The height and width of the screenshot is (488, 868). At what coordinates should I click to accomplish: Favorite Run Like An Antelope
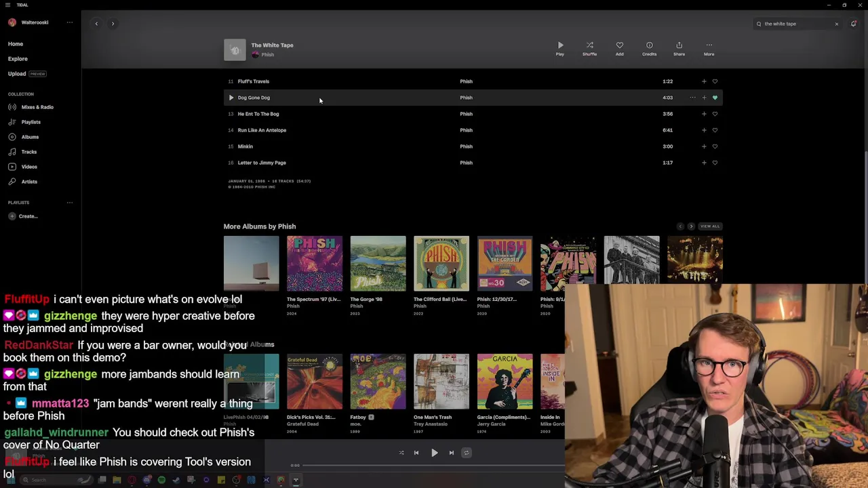715,130
